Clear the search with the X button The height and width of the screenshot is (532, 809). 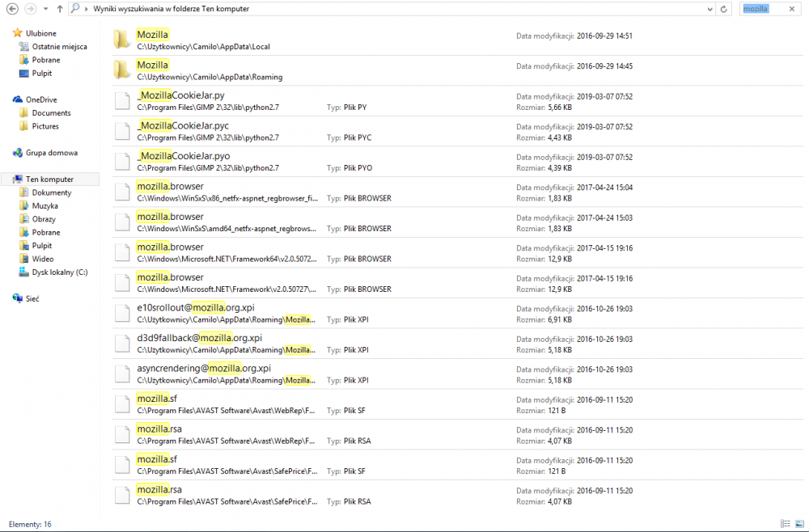pos(792,9)
